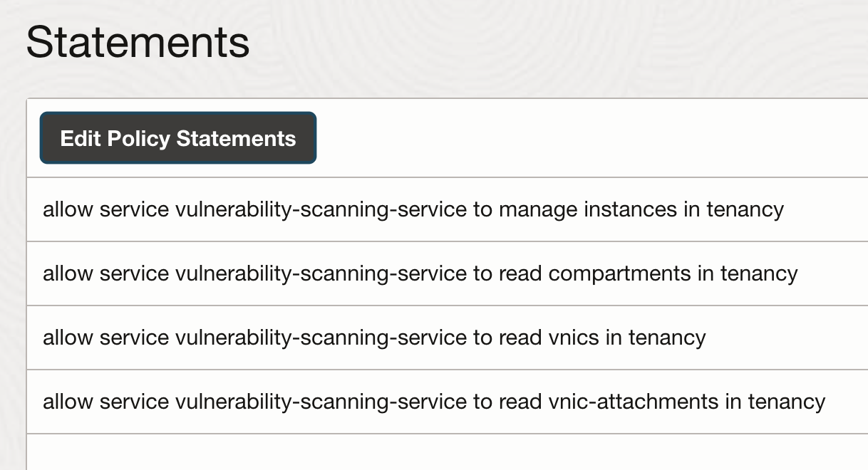This screenshot has width=868, height=470.
Task: Click 'service' keyword in the manage instances statement
Action: point(134,209)
